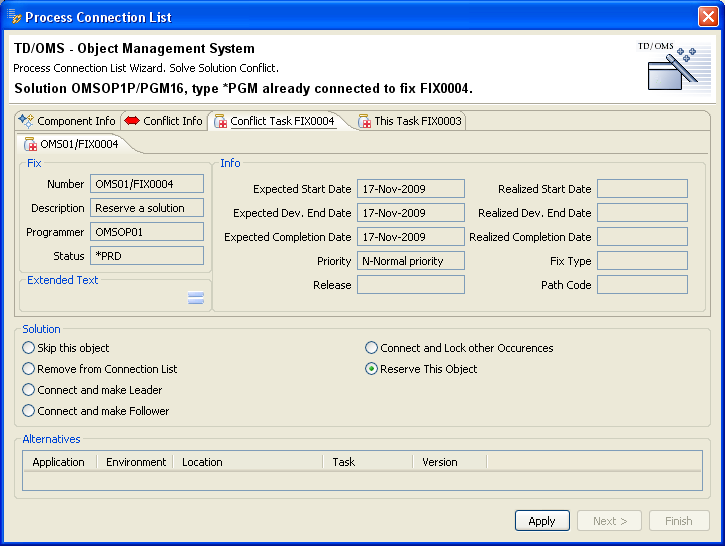The width and height of the screenshot is (725, 546).
Task: Open the Conflict Info tab
Action: (163, 121)
